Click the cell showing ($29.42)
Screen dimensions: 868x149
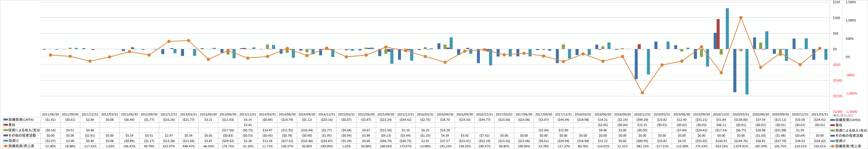(x=228, y=141)
